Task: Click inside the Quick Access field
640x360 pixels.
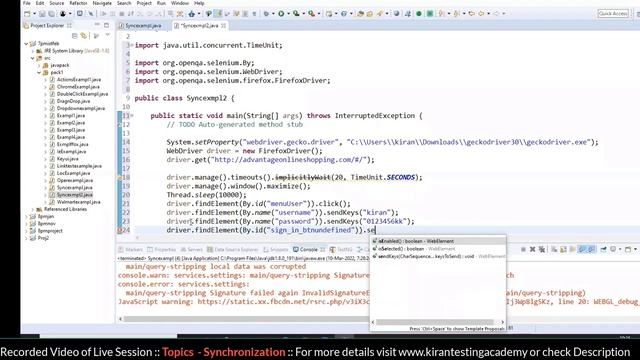Action: 613,14
